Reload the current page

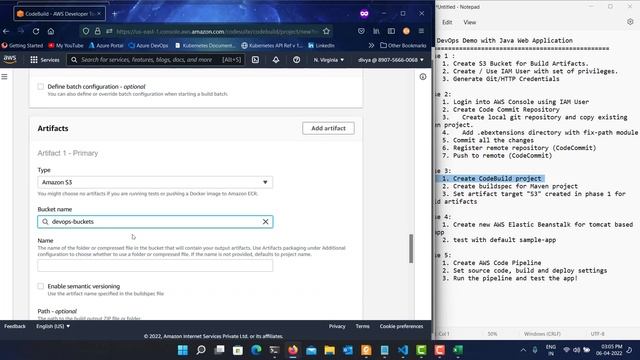tap(36, 31)
